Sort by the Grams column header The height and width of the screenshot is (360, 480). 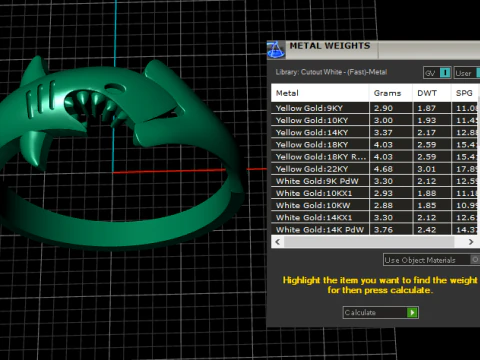(391, 93)
